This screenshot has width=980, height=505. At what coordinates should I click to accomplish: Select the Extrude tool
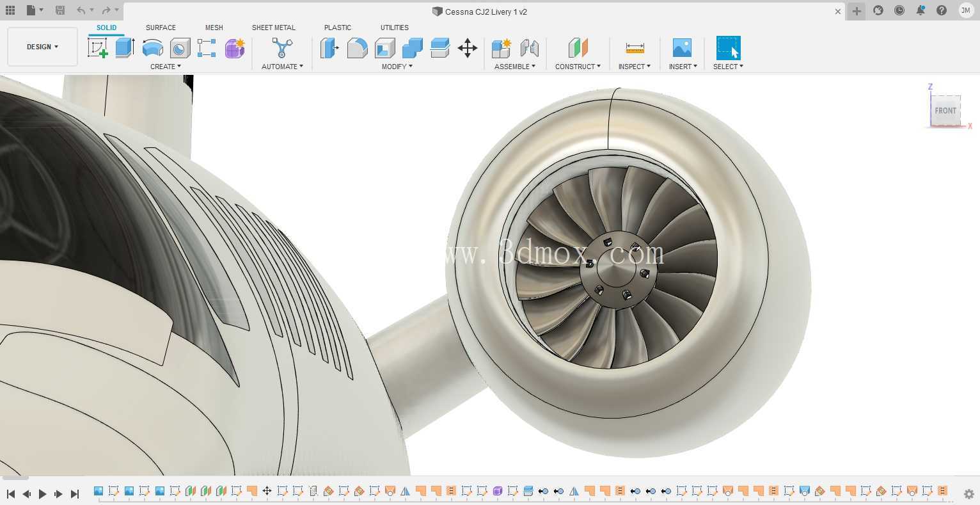click(125, 48)
